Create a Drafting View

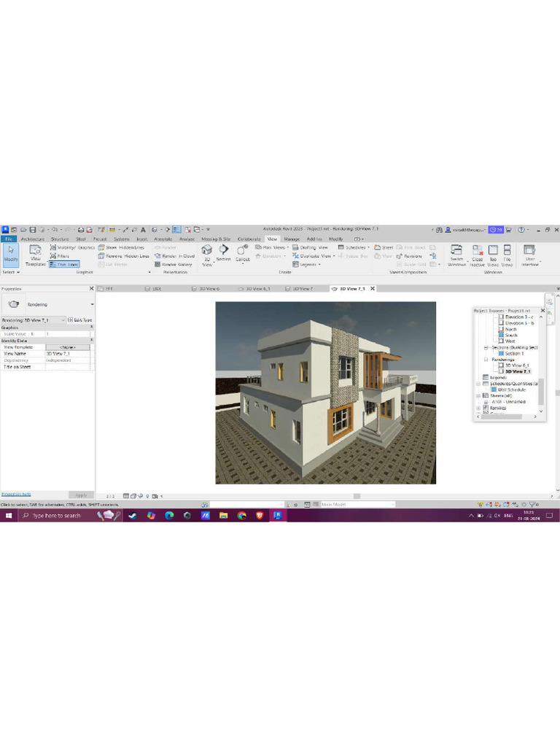coord(310,248)
